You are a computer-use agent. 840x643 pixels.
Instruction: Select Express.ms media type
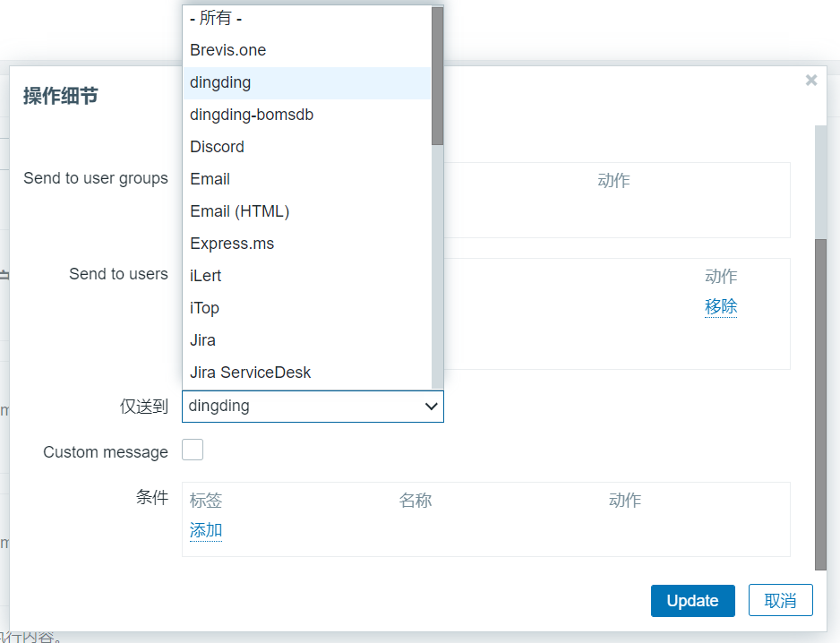coord(307,244)
